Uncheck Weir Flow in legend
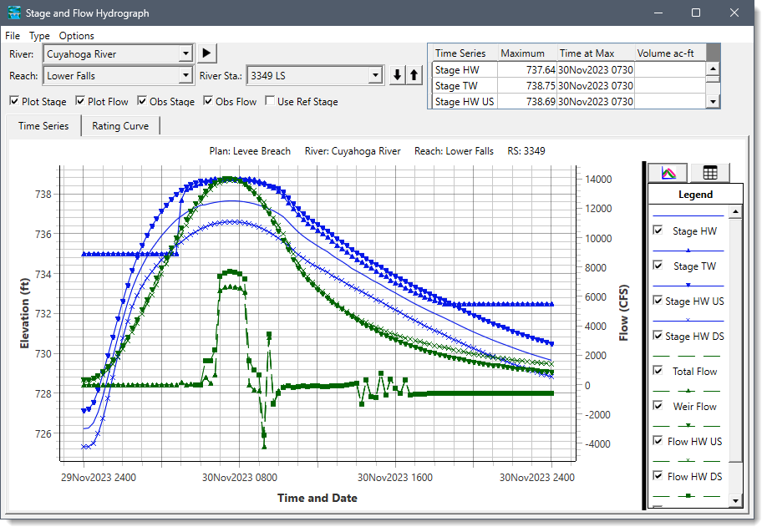The height and width of the screenshot is (532, 767). click(658, 406)
